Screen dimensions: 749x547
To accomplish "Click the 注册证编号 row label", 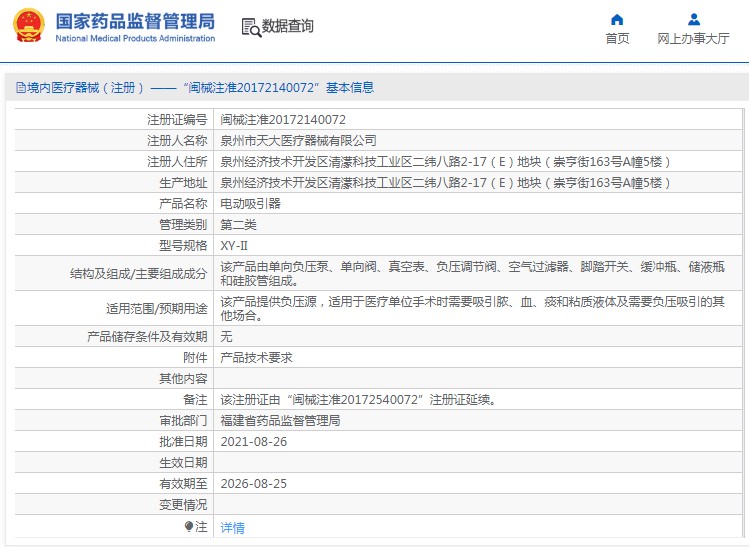I will [177, 119].
